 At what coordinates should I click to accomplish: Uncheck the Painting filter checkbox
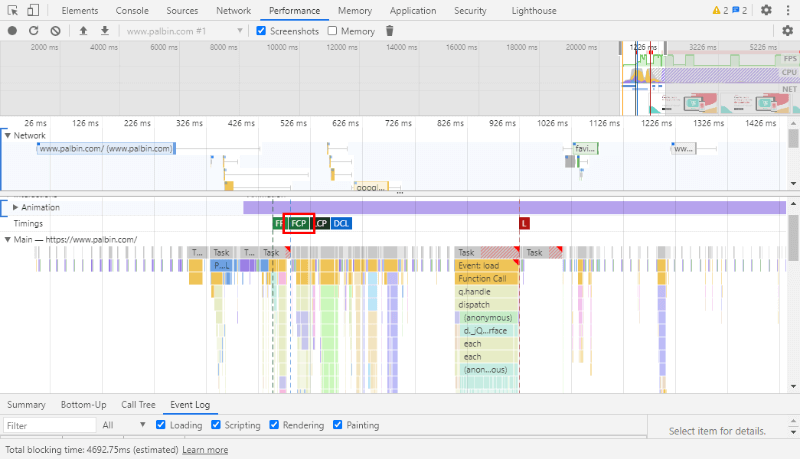(337, 424)
